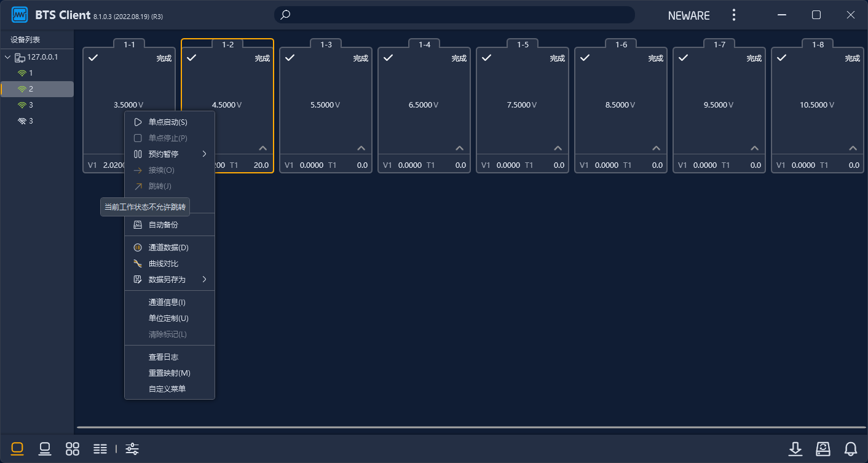The image size is (868, 463).
Task: Choose 单点启动(S) in the context menu
Action: point(168,122)
